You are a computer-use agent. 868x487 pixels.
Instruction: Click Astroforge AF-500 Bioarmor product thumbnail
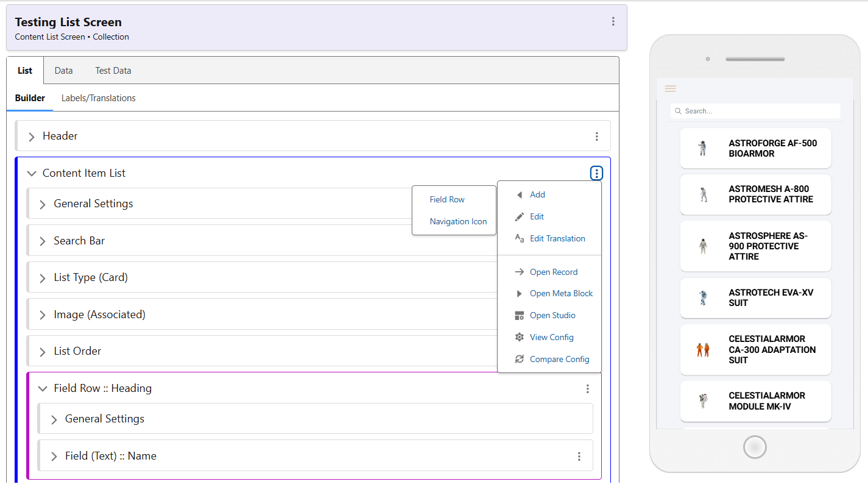pos(703,148)
